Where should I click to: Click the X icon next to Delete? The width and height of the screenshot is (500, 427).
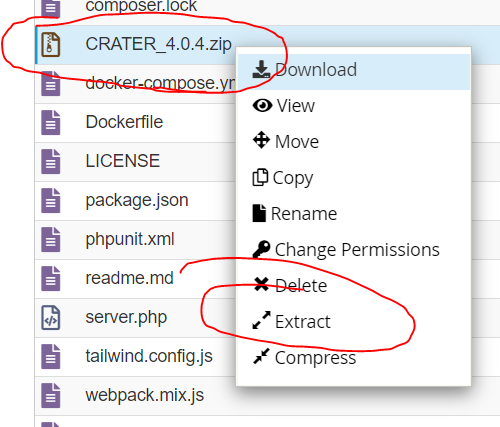pos(261,284)
